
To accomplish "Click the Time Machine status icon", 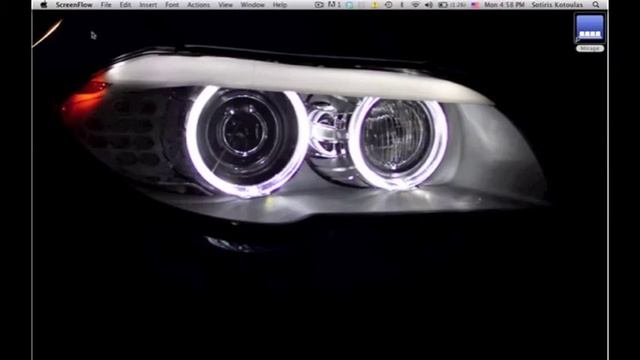I will (389, 5).
